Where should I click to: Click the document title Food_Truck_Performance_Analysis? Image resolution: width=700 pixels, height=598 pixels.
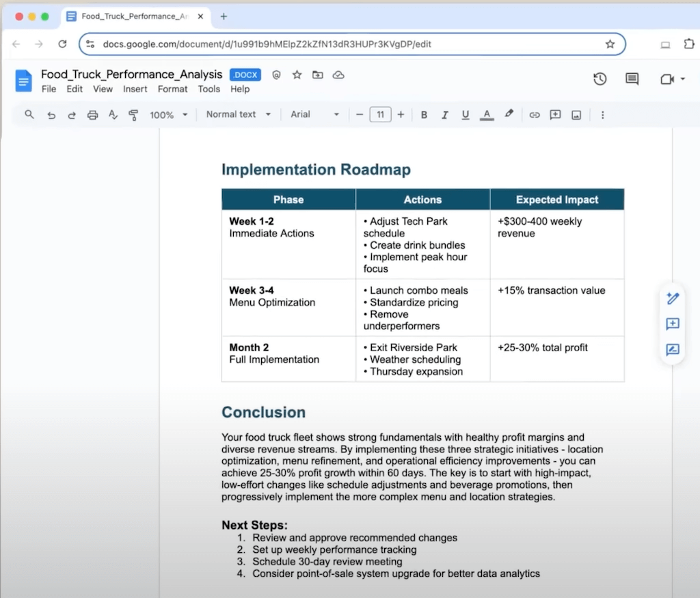(132, 74)
